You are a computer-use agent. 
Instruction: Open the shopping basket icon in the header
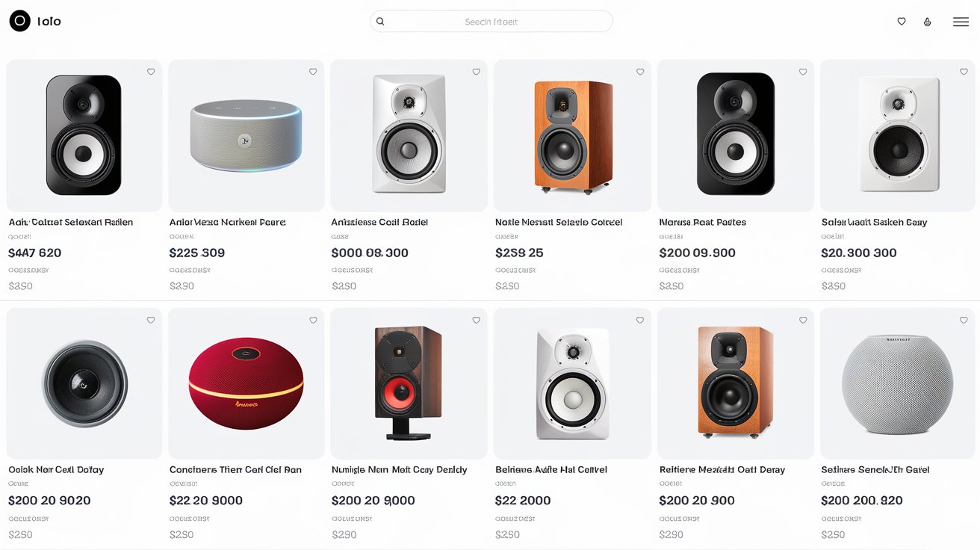pos(927,22)
